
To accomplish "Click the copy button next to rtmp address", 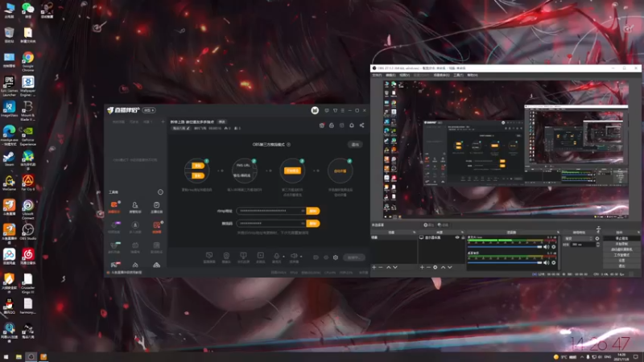I will (313, 211).
